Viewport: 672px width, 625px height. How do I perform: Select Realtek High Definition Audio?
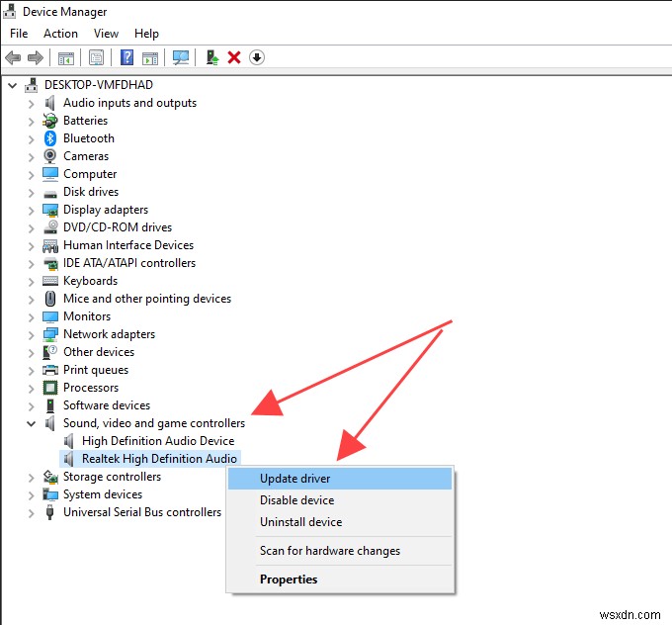pyautogui.click(x=159, y=459)
